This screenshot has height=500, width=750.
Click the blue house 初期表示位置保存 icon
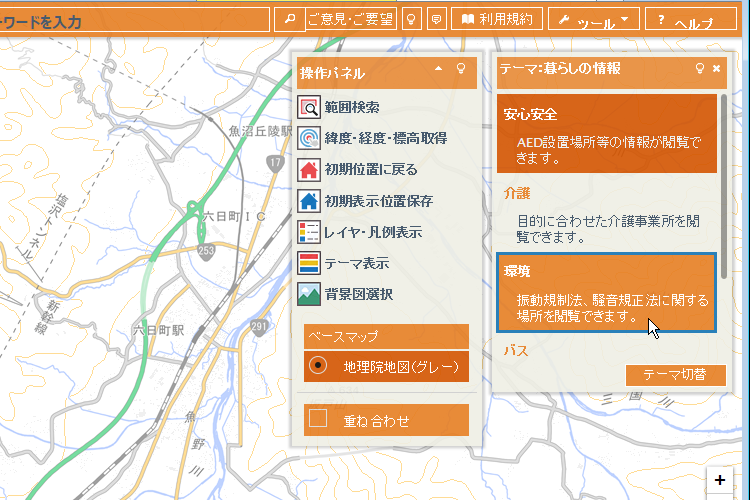click(309, 201)
